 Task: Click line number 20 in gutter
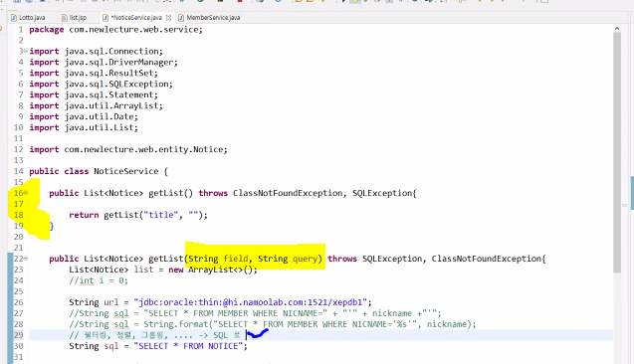(x=18, y=237)
